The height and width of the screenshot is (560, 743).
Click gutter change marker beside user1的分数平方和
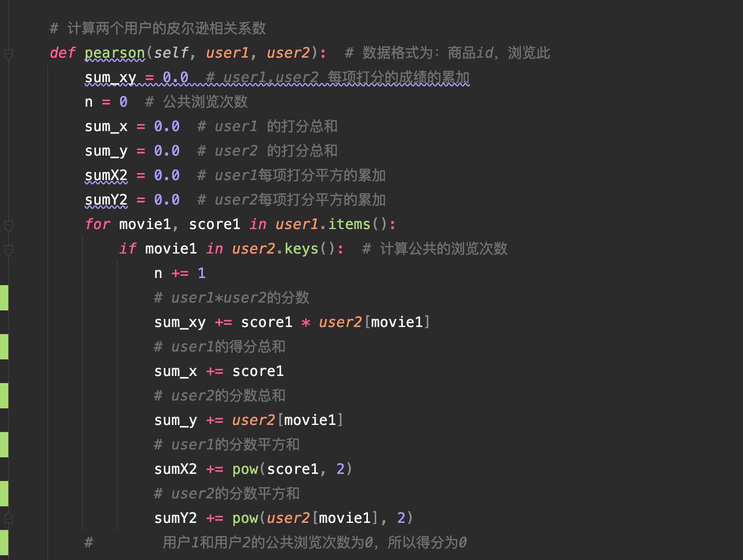click(4, 445)
